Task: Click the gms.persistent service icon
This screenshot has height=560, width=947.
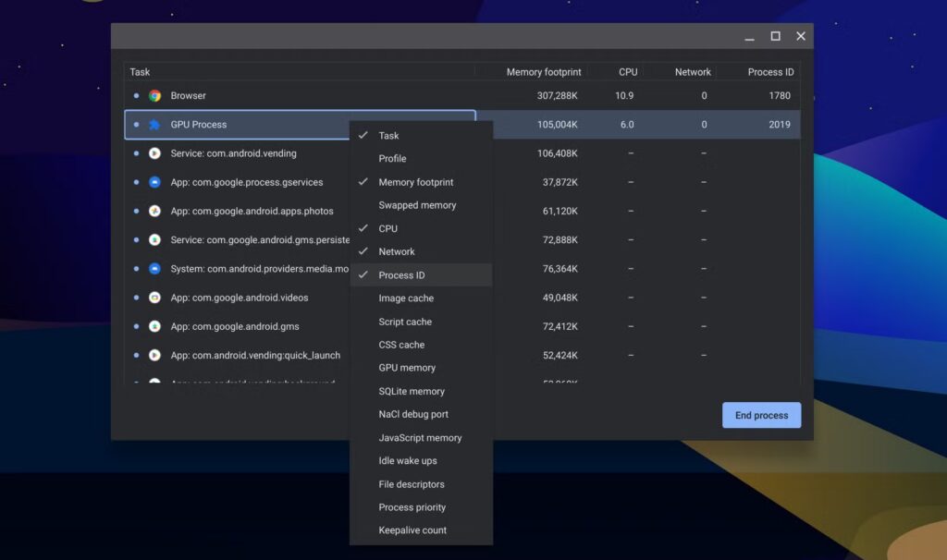Action: [x=155, y=239]
